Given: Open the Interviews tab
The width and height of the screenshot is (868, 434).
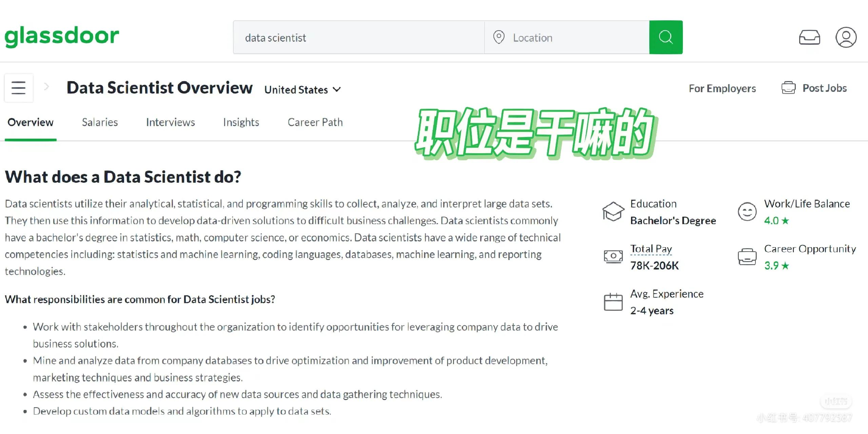Looking at the screenshot, I should point(170,122).
